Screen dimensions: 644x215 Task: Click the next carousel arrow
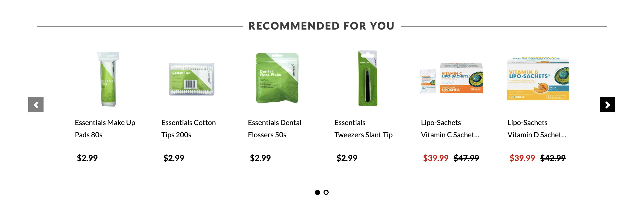pyautogui.click(x=607, y=105)
